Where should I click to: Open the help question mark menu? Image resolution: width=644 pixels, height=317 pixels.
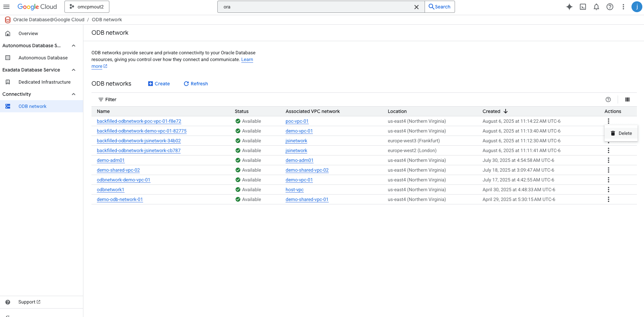(610, 7)
